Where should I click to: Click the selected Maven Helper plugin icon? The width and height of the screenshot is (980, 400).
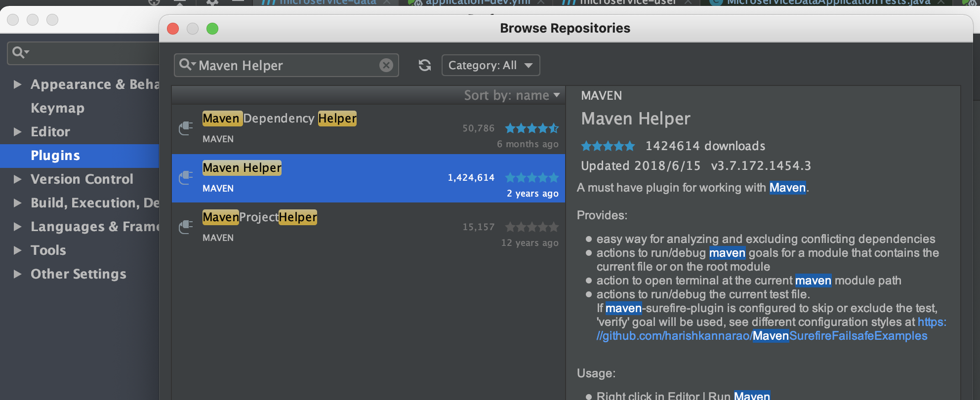pos(186,178)
